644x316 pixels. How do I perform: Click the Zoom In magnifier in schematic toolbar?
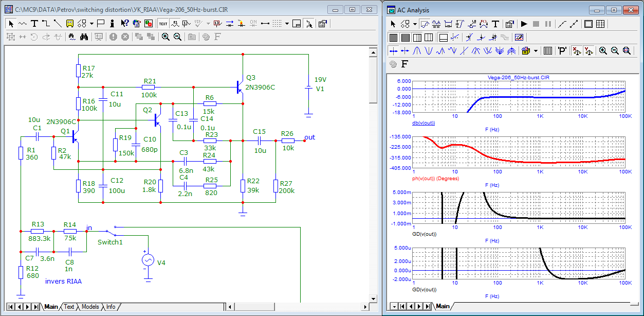pos(165,37)
